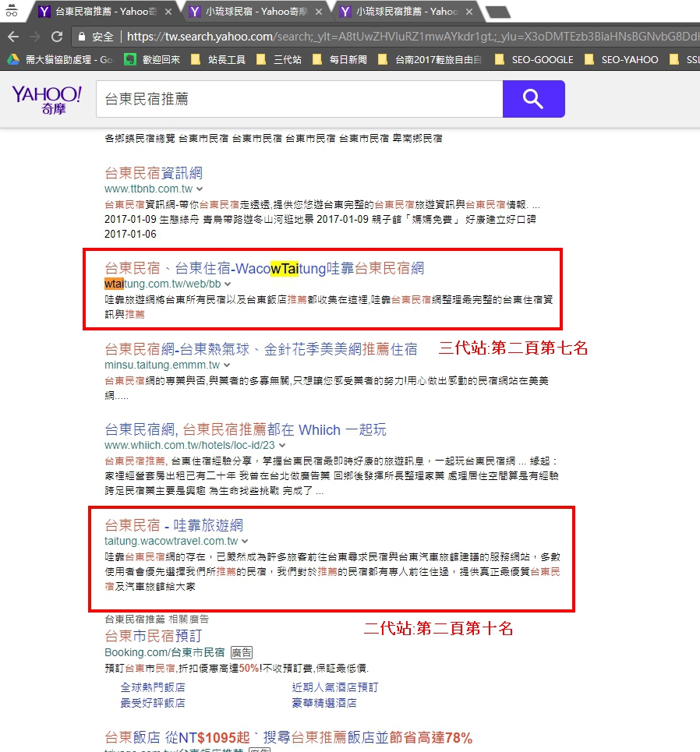The height and width of the screenshot is (752, 700).
Task: Click the minsu.taitung.emmm.tw URL text
Action: point(162,365)
